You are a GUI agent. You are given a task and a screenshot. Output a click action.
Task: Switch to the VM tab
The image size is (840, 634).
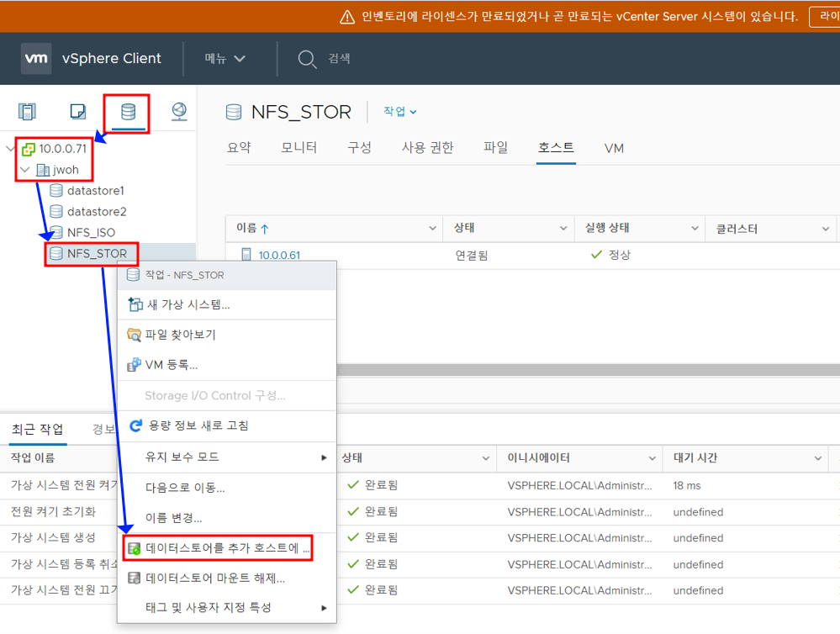point(614,148)
